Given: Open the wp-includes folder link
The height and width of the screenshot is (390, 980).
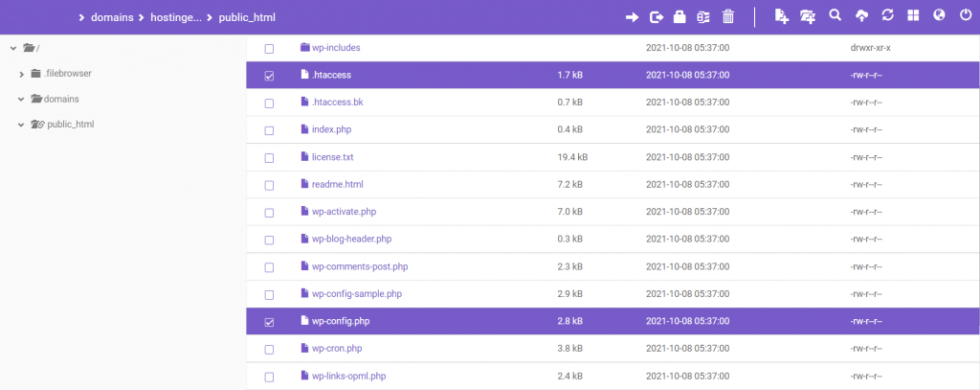Looking at the screenshot, I should 336,48.
